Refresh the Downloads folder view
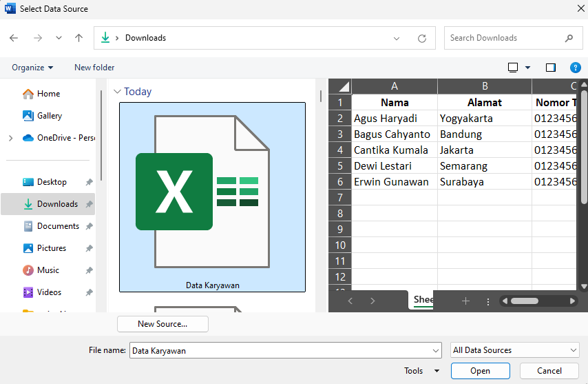The width and height of the screenshot is (588, 384). point(422,39)
